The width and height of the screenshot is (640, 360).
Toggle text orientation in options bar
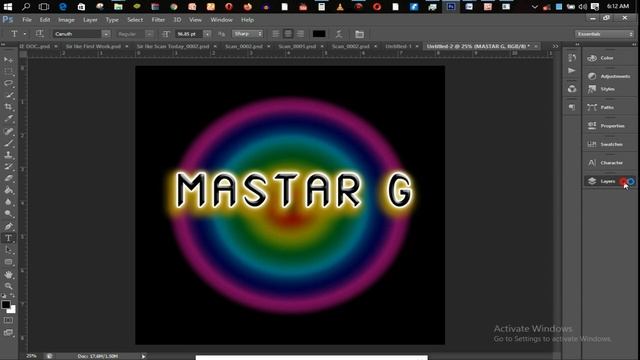(40, 34)
